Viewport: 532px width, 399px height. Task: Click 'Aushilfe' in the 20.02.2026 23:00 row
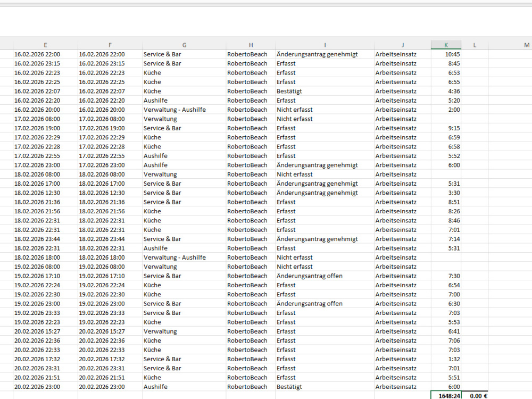pos(155,387)
